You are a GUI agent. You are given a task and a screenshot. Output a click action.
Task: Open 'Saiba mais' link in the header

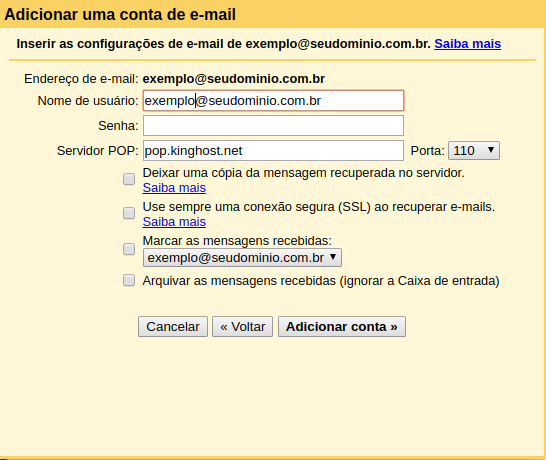pos(467,44)
